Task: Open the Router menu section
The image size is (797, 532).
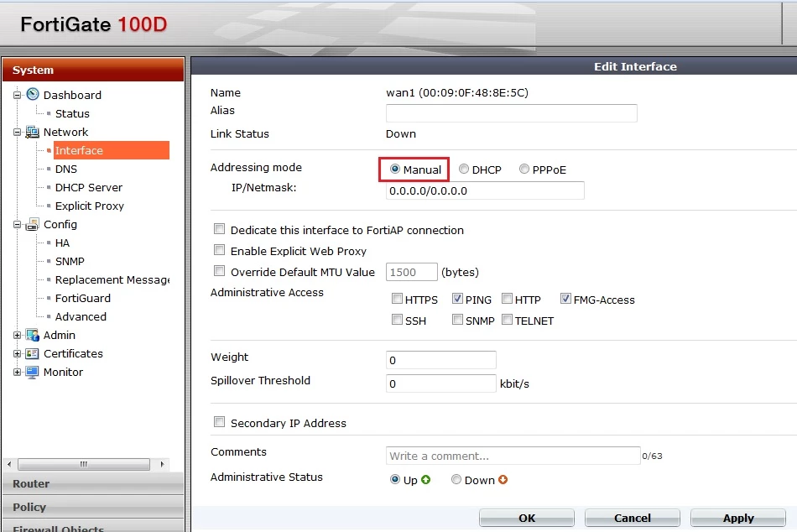Action: click(x=93, y=483)
